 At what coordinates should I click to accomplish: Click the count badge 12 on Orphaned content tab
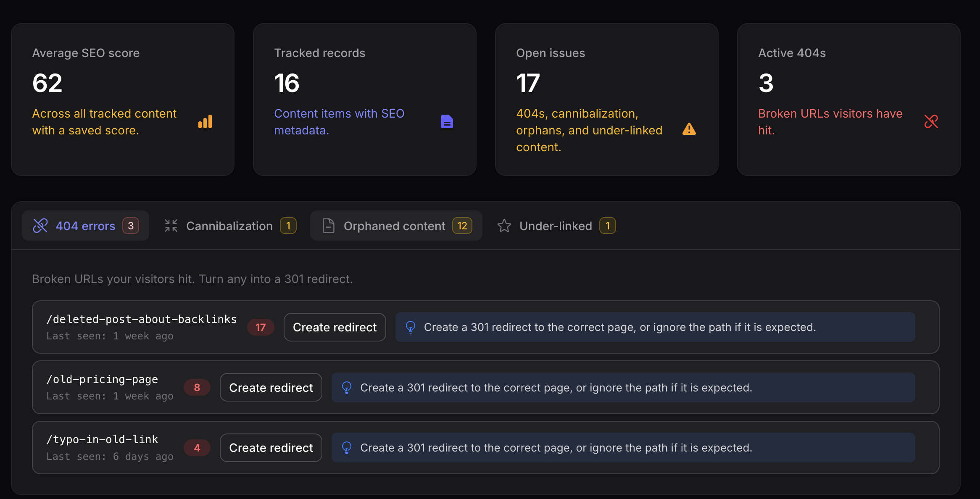[x=462, y=226]
